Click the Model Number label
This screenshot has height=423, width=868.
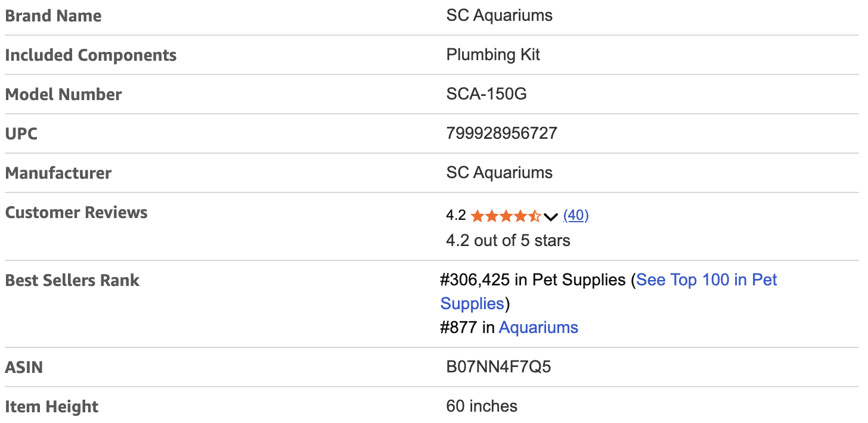[63, 94]
